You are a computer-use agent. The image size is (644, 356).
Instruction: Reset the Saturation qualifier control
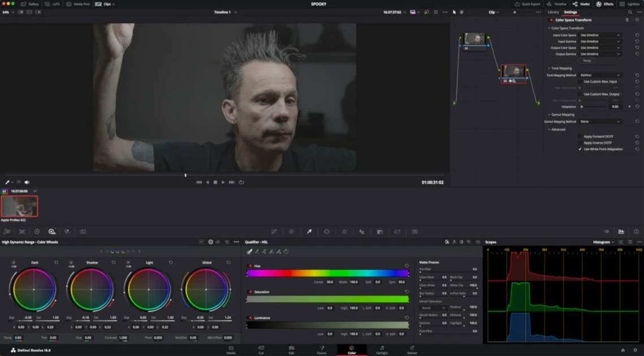coord(407,292)
